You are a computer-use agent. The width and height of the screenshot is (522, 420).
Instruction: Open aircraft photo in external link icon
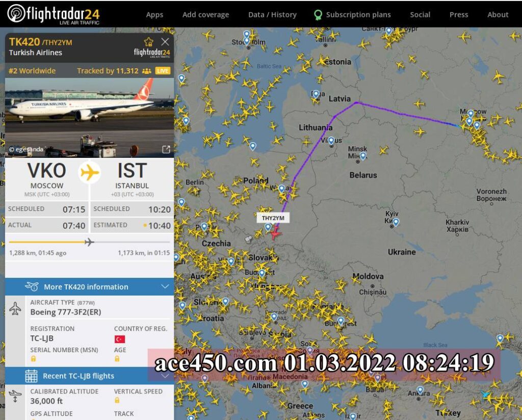166,149
